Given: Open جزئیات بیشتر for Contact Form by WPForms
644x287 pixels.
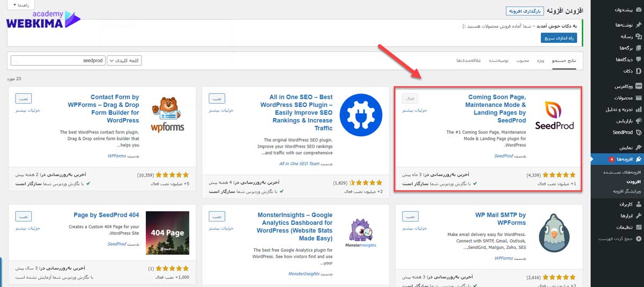Looking at the screenshot, I should point(28,111).
